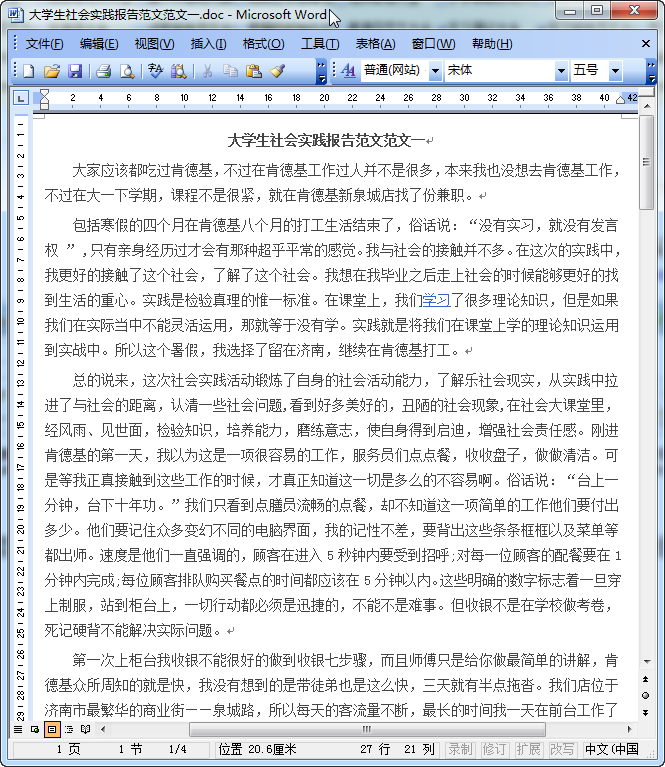Screen dimensions: 665x767
Task: Open the 表格(A) menu
Action: pyautogui.click(x=375, y=44)
